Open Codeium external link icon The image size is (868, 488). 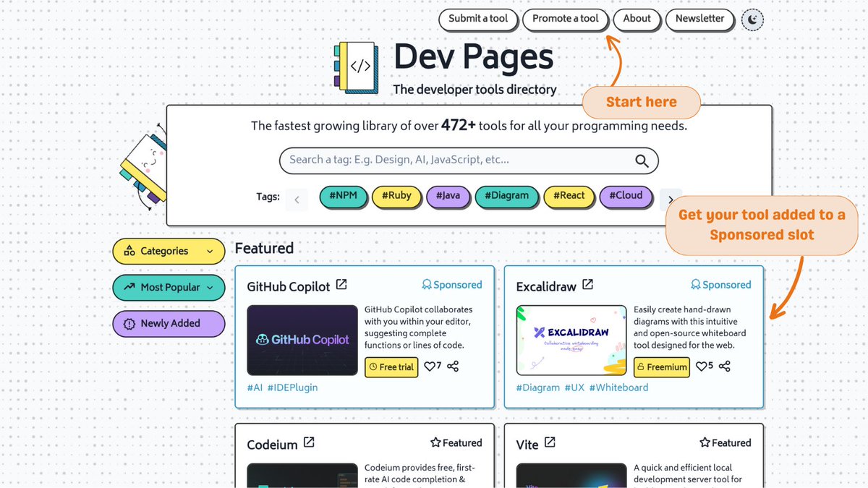pos(309,442)
